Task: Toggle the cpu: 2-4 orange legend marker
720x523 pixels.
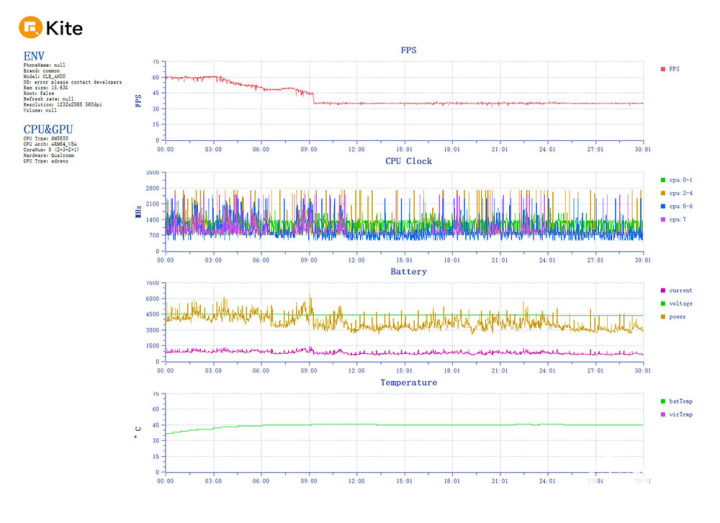Action: (x=662, y=193)
